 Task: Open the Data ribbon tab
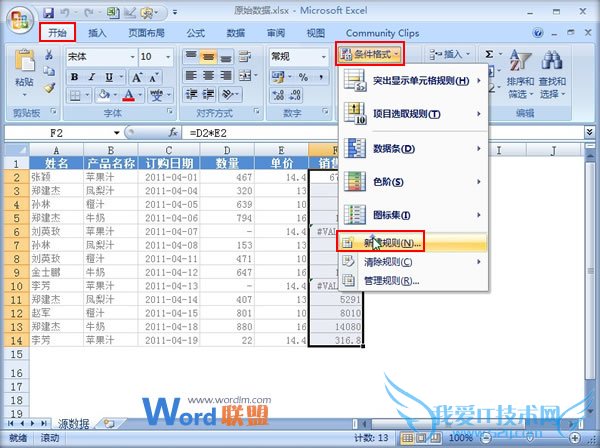(236, 33)
